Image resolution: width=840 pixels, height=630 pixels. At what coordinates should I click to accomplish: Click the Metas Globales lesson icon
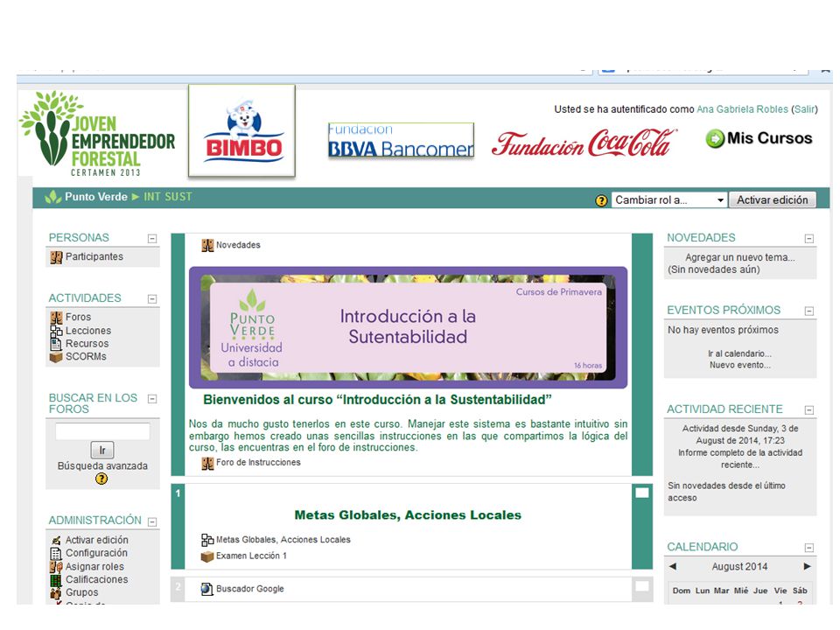pos(207,540)
